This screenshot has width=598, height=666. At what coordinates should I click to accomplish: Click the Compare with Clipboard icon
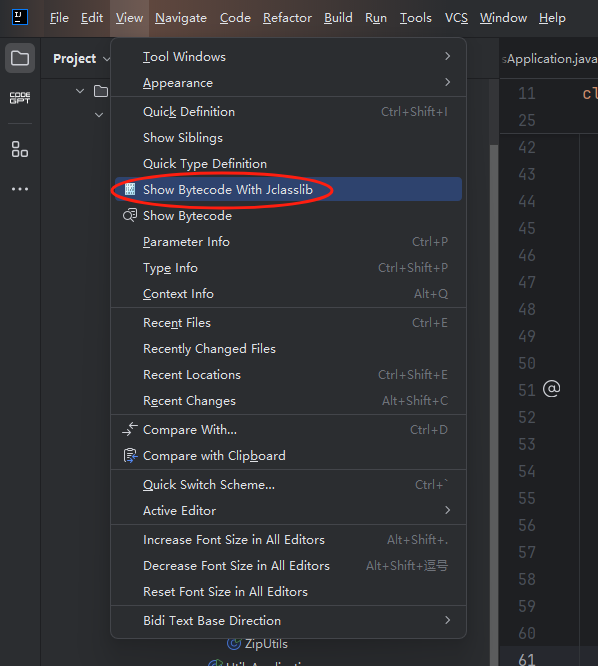click(130, 455)
